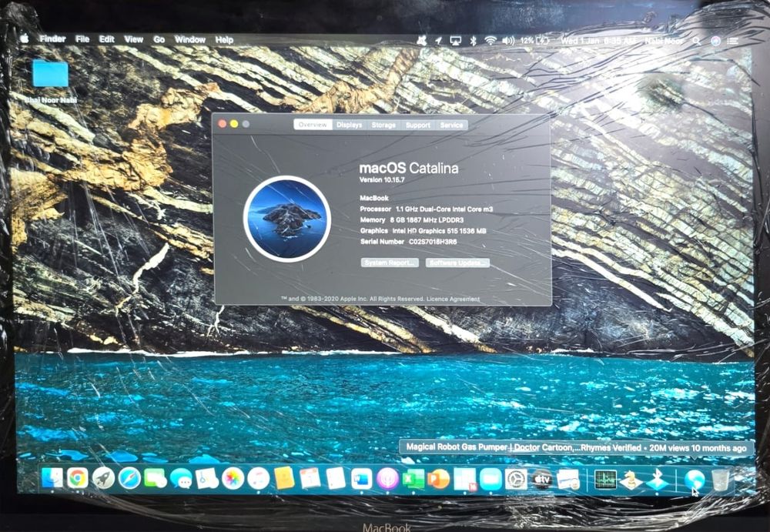The image size is (770, 532).
Task: Launch Microsoft Word from the Dock
Action: click(362, 478)
